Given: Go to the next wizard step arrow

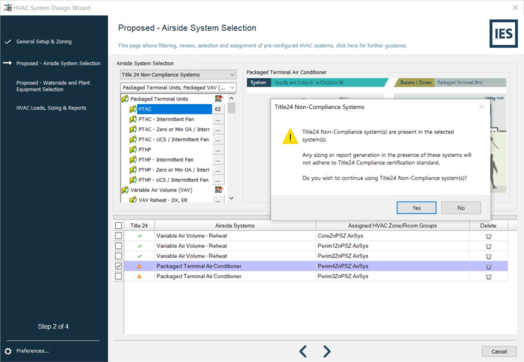Looking at the screenshot, I should coord(327,351).
